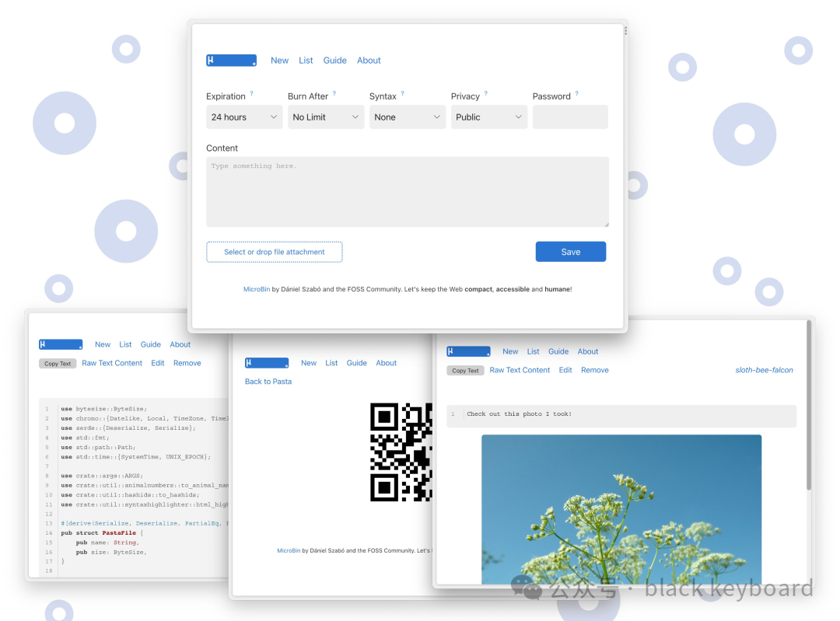Follow the Back to Pasta link
The height and width of the screenshot is (621, 840).
268,382
